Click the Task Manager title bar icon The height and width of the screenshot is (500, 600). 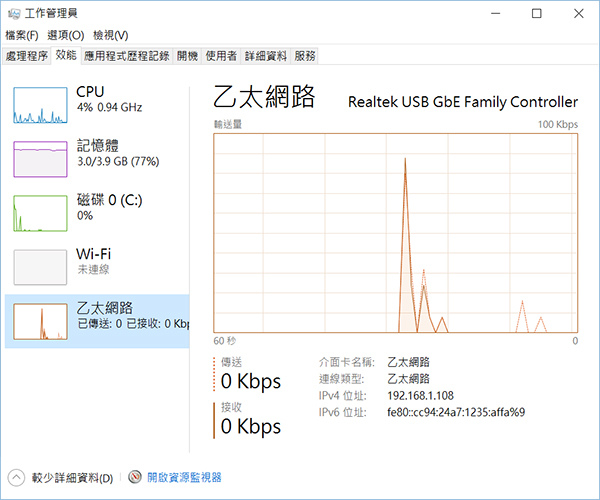(13, 13)
